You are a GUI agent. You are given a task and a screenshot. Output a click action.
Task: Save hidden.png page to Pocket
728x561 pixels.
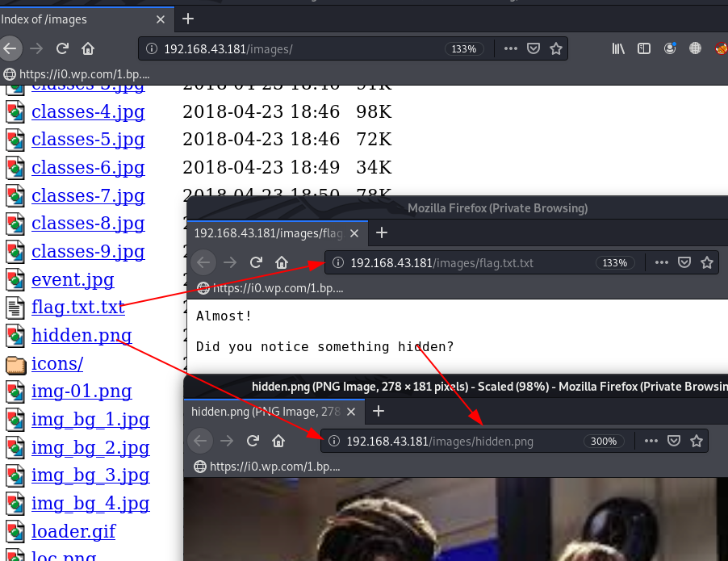[674, 441]
